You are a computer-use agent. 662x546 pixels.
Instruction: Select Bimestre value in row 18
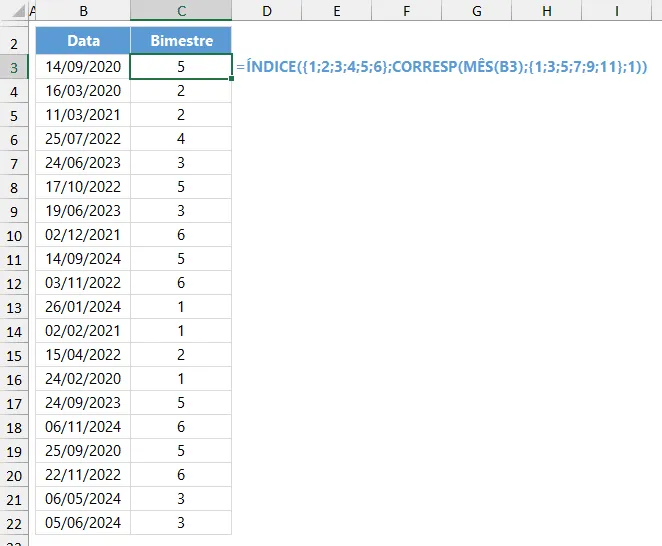pos(181,427)
